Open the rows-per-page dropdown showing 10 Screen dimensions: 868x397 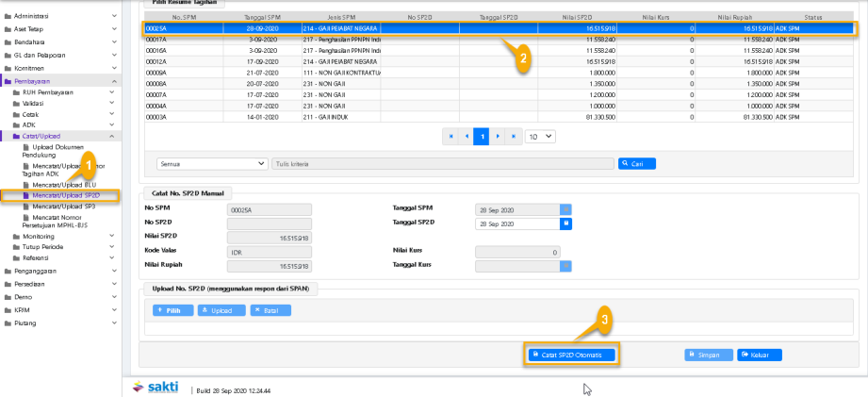tap(543, 136)
